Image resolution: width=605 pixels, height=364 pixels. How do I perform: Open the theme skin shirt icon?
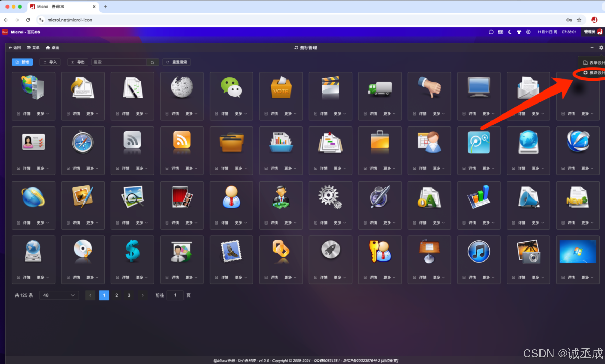click(519, 32)
